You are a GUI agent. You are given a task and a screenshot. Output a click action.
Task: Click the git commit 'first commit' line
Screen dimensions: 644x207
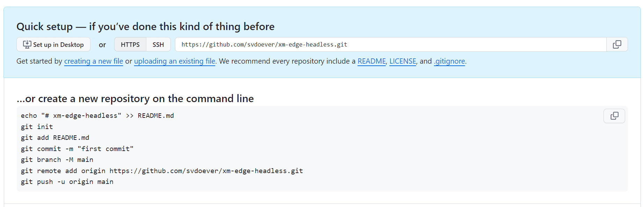tap(77, 149)
